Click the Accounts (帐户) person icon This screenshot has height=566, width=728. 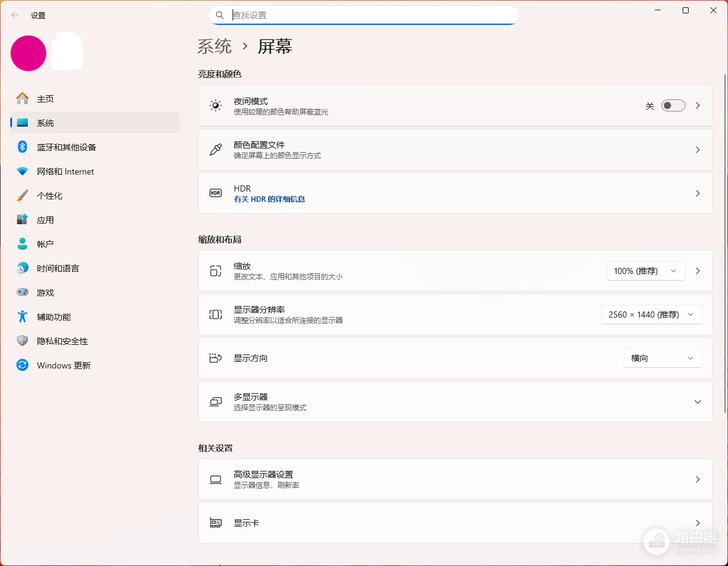coord(22,244)
